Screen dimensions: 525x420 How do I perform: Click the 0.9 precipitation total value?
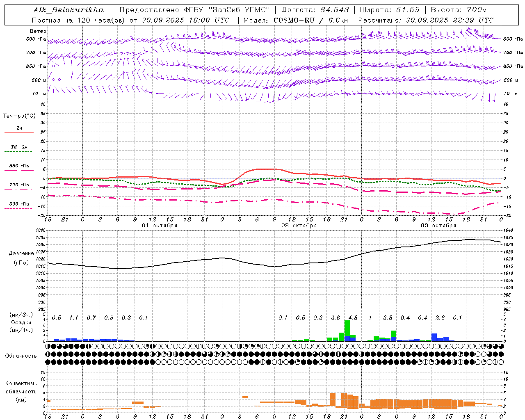click(109, 317)
